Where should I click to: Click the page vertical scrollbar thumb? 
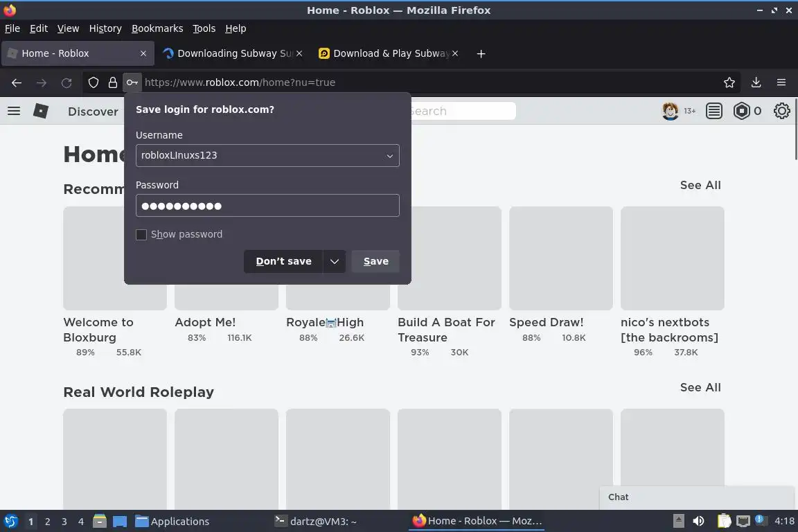[x=795, y=130]
